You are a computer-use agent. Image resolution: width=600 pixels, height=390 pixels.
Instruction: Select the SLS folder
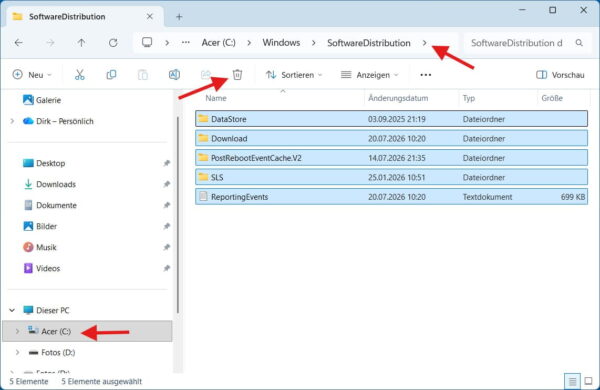click(x=391, y=178)
